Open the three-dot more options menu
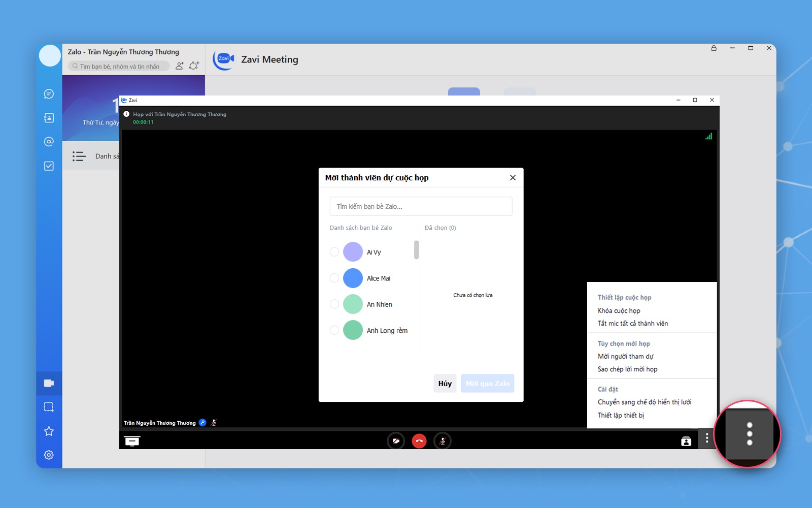The width and height of the screenshot is (812, 508). click(707, 438)
